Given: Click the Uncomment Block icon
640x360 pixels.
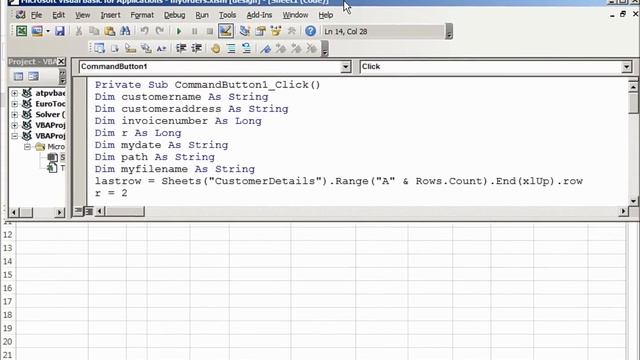Looking at the screenshot, I should [247, 49].
